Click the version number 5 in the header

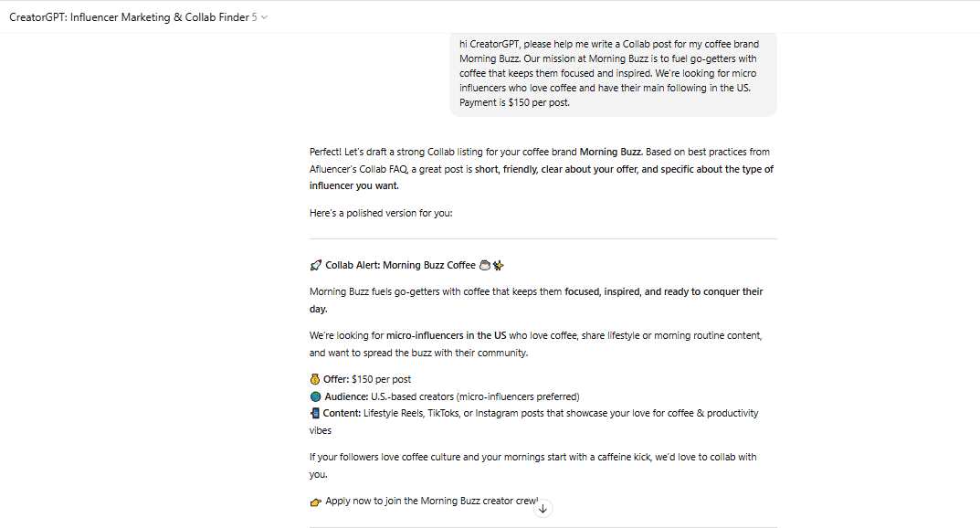click(x=255, y=17)
